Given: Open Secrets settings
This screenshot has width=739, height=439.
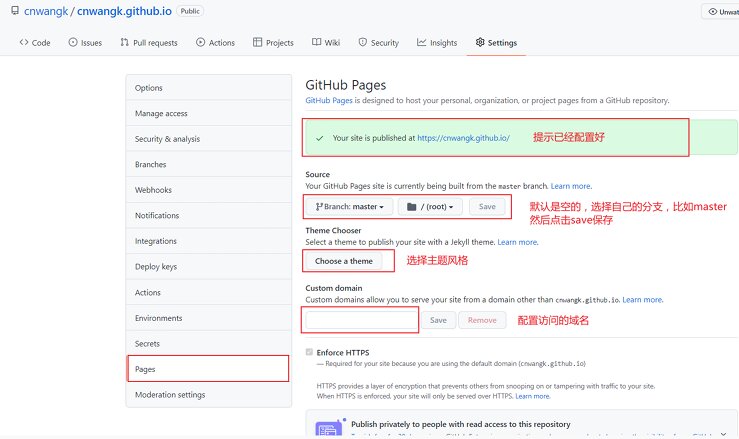Looking at the screenshot, I should (x=209, y=343).
